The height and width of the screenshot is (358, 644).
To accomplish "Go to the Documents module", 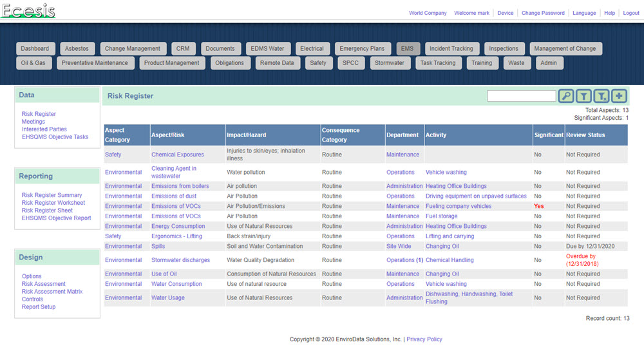I will [220, 48].
